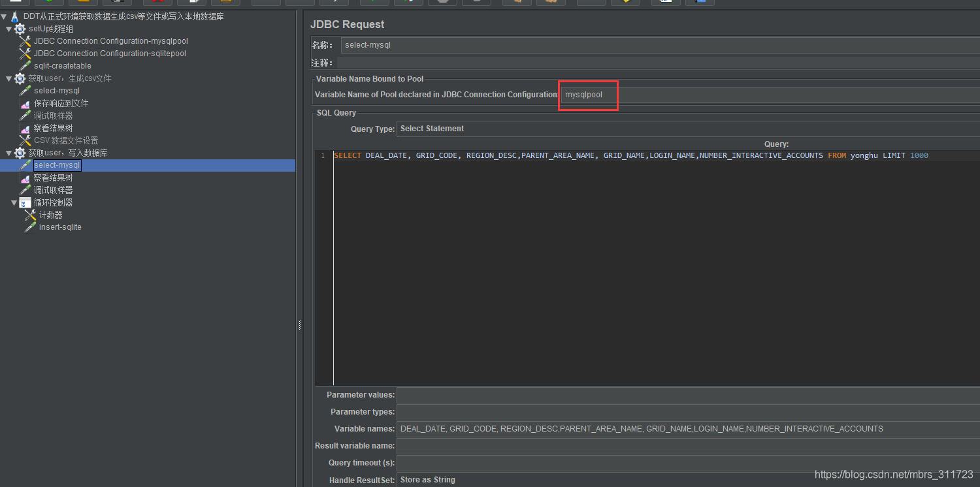Click the 'Variable Name Bound to Pool' heading
The height and width of the screenshot is (487, 980).
pos(370,79)
